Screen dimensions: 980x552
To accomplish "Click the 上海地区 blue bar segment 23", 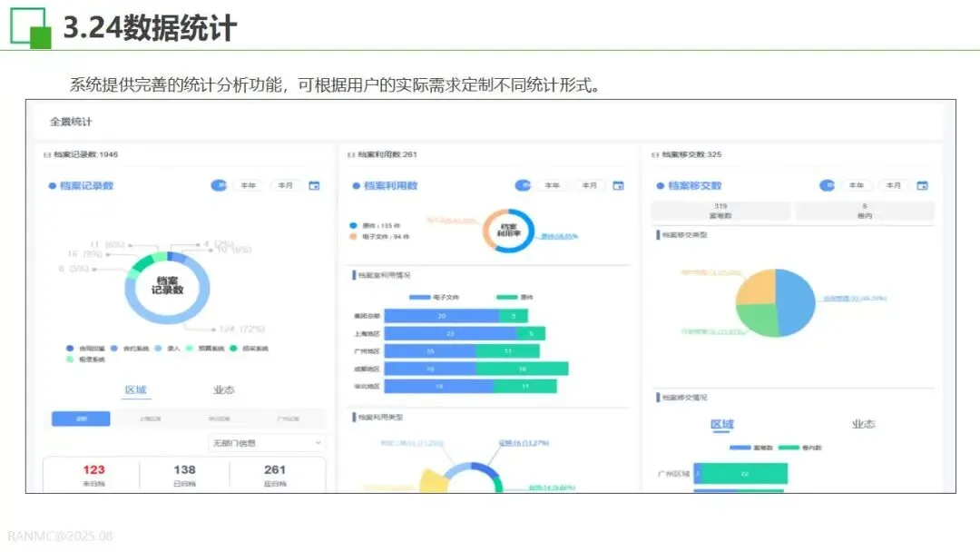I will [451, 334].
